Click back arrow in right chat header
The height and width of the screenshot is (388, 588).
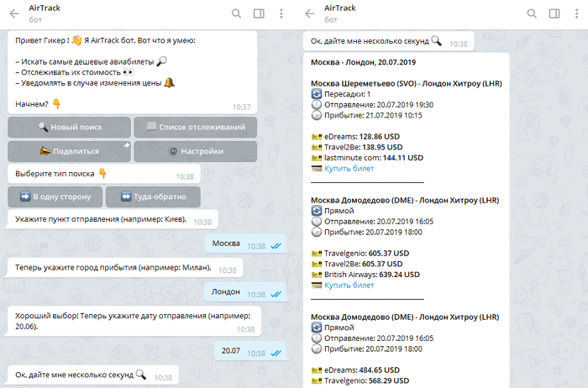(x=309, y=13)
